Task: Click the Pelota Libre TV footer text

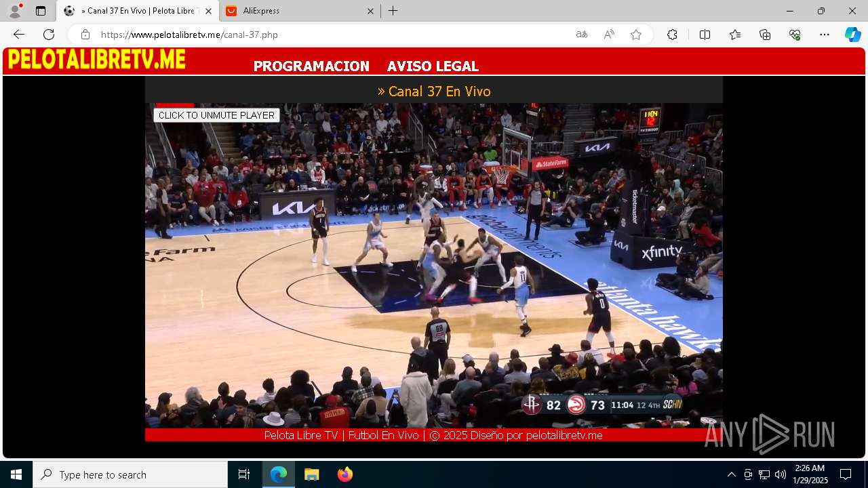Action: [x=433, y=435]
